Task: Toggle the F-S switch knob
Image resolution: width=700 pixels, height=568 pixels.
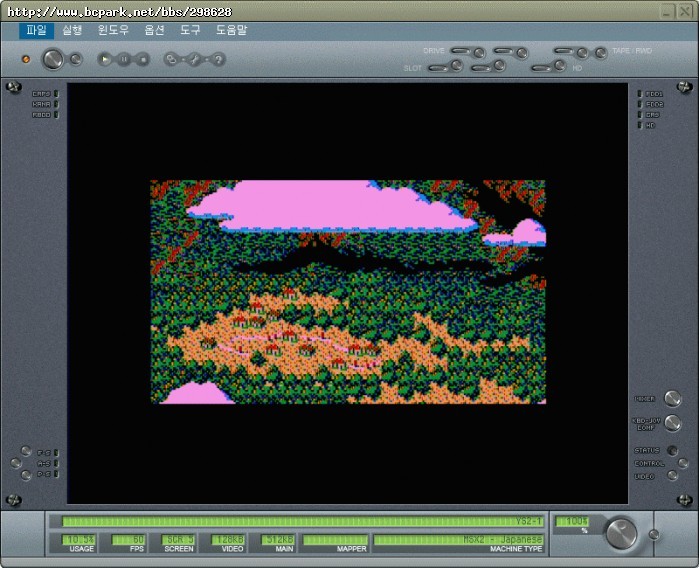Action: click(x=26, y=451)
